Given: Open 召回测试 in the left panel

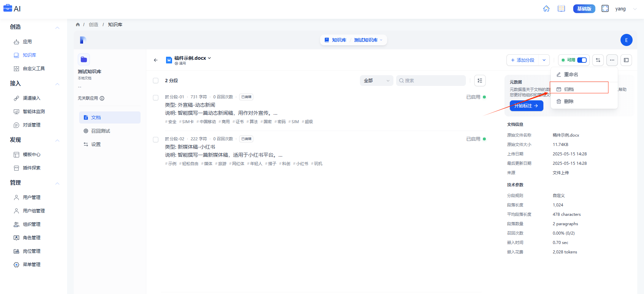Looking at the screenshot, I should [x=101, y=131].
